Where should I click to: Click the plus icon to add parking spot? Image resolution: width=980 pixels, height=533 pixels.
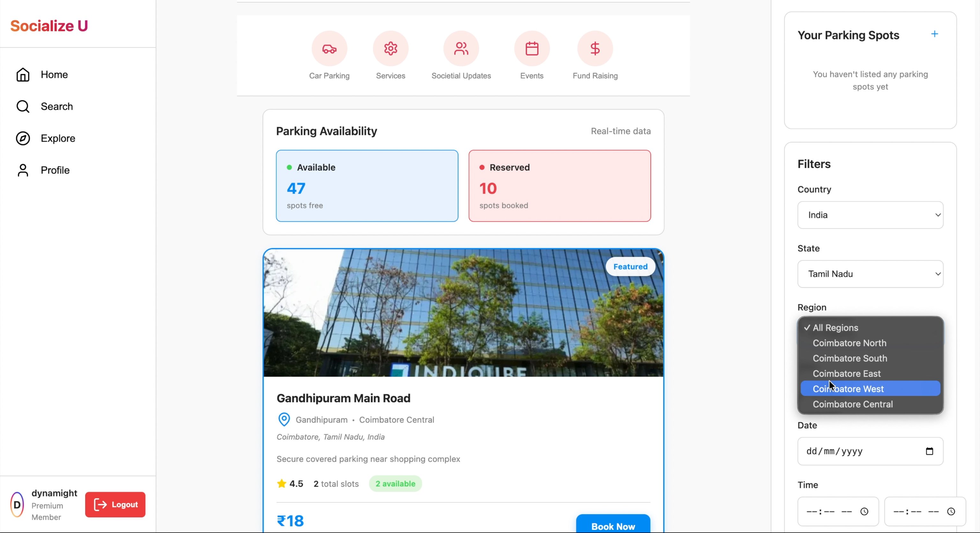click(934, 34)
